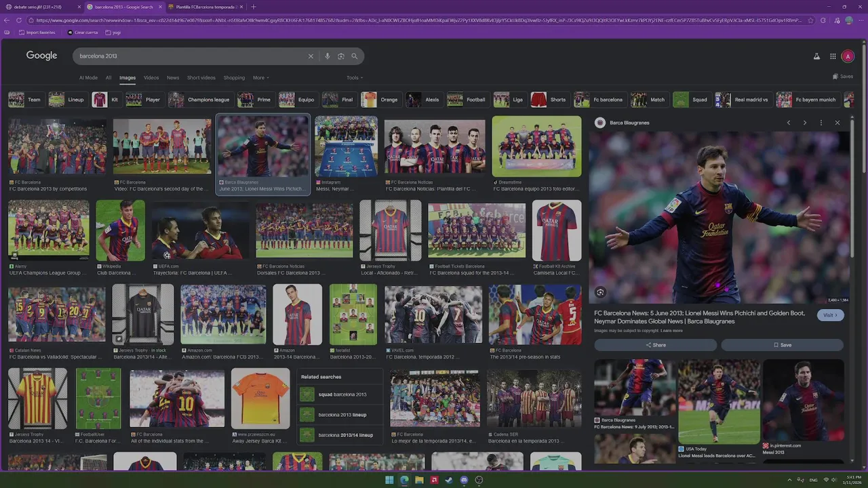
Task: Switch to the 'debate serio.jfif' browser tab
Action: pyautogui.click(x=41, y=7)
